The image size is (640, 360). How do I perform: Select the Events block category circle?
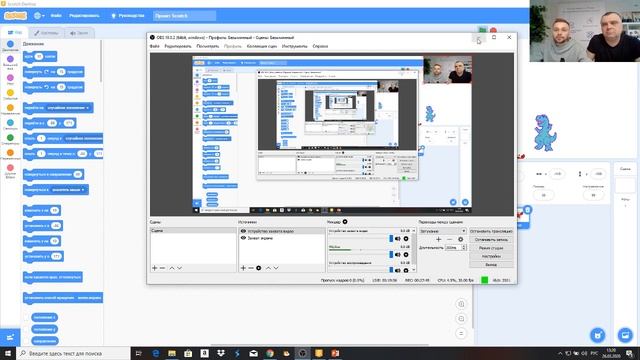click(10, 93)
